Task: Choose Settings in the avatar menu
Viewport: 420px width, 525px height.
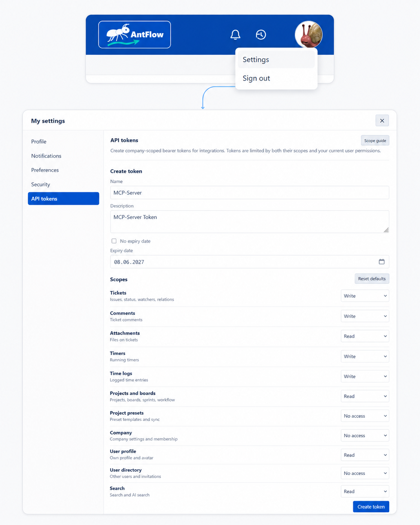Action: click(x=276, y=60)
